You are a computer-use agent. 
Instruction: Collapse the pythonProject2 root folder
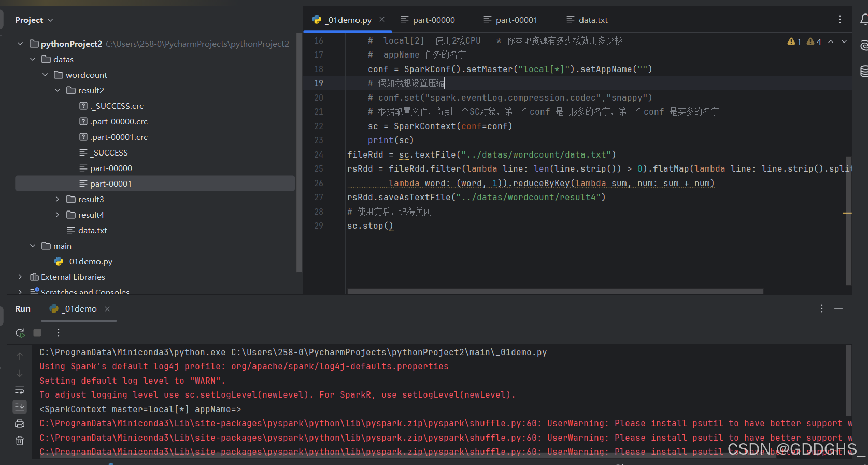pos(20,44)
